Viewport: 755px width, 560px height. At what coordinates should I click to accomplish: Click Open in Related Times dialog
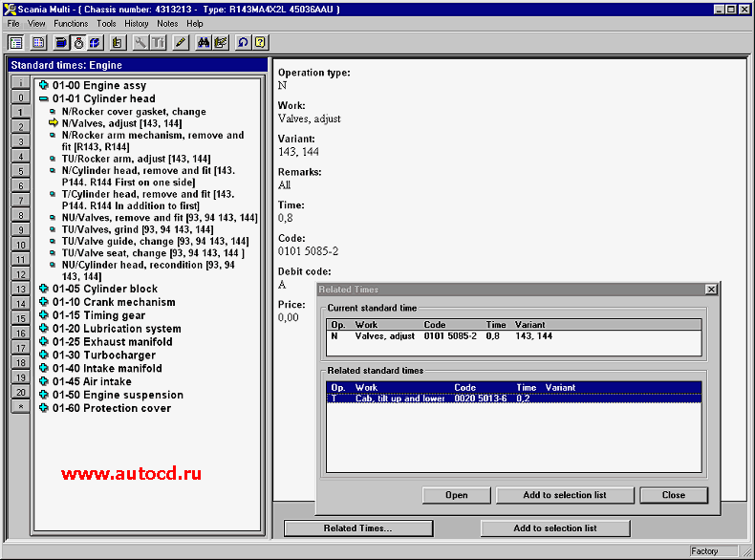[x=457, y=495]
